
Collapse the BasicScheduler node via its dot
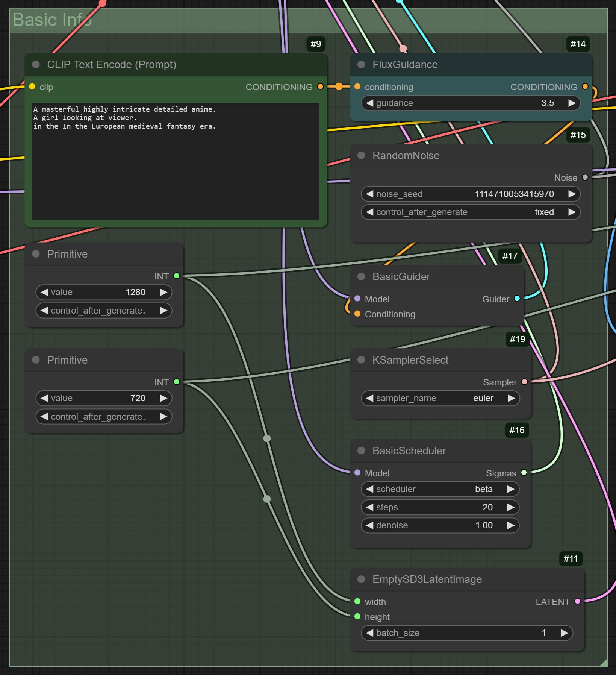361,451
